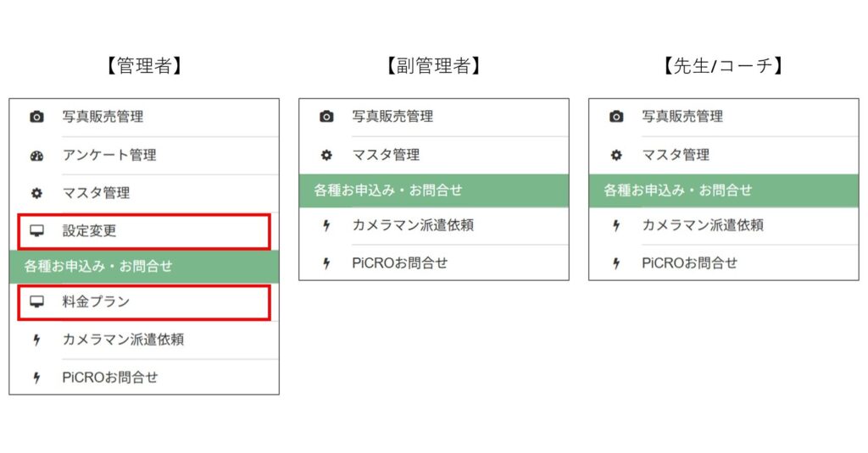Image resolution: width=868 pixels, height=453 pixels.
Task: Click camera icon in 管理者 menu
Action: pyautogui.click(x=36, y=117)
